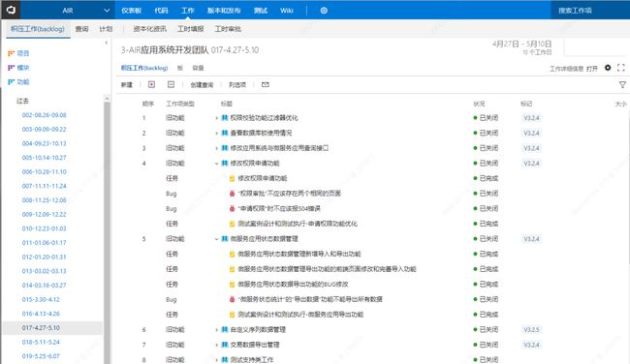Image resolution: width=630 pixels, height=364 pixels.
Task: Click the 搜索工作项 search field
Action: pos(589,10)
